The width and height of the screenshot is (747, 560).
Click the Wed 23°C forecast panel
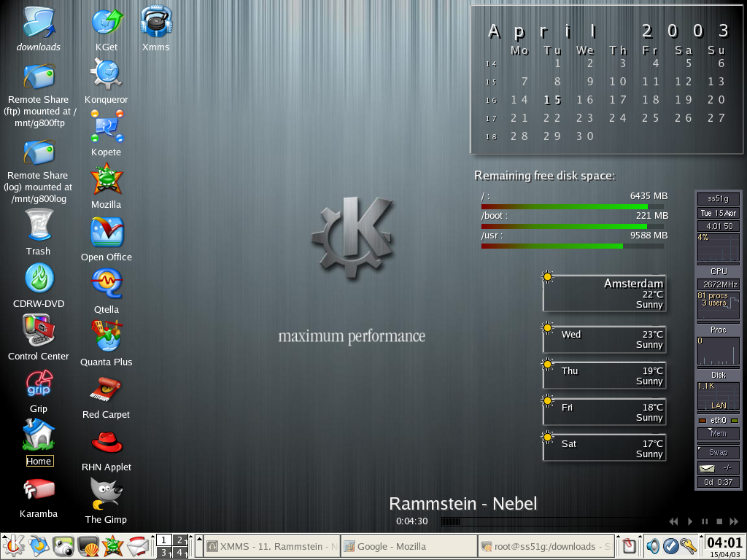pos(604,340)
